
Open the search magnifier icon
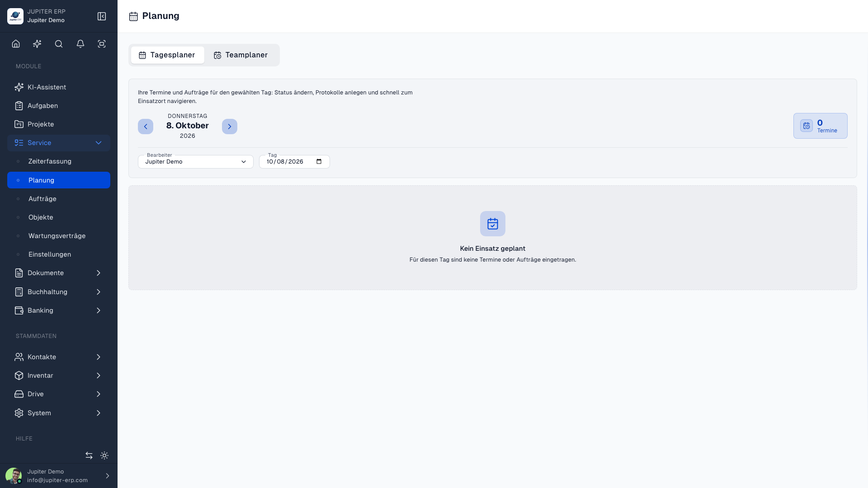pyautogui.click(x=59, y=44)
